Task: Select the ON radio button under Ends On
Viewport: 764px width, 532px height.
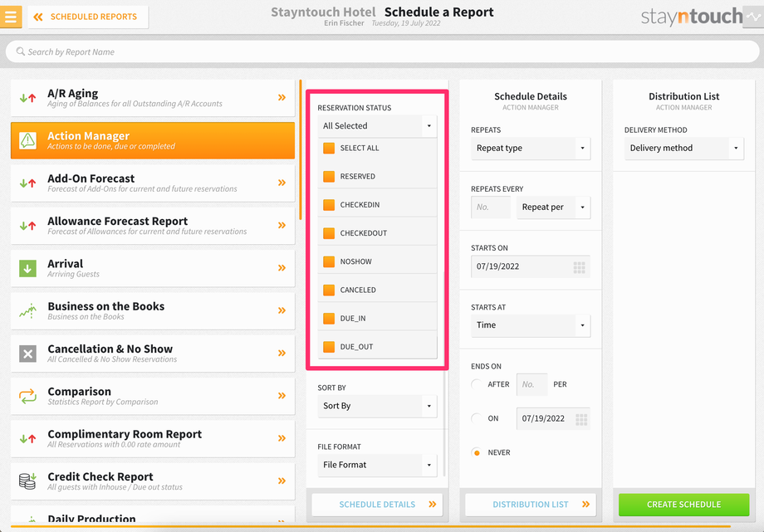Action: tap(477, 418)
